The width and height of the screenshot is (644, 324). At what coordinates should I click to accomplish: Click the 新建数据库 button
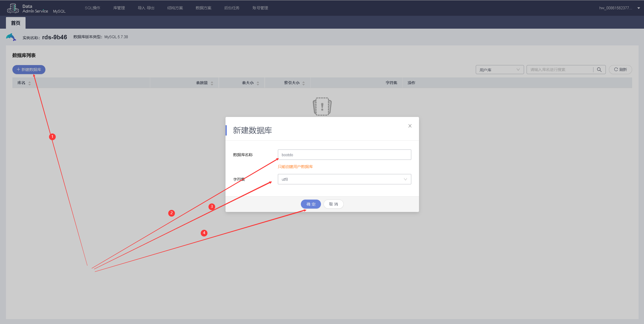click(x=29, y=69)
